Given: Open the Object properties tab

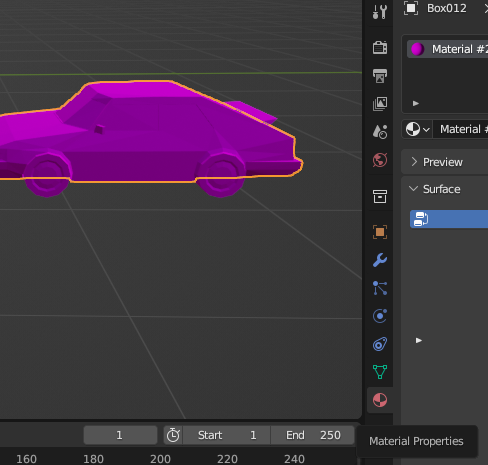Looking at the screenshot, I should coord(380,232).
